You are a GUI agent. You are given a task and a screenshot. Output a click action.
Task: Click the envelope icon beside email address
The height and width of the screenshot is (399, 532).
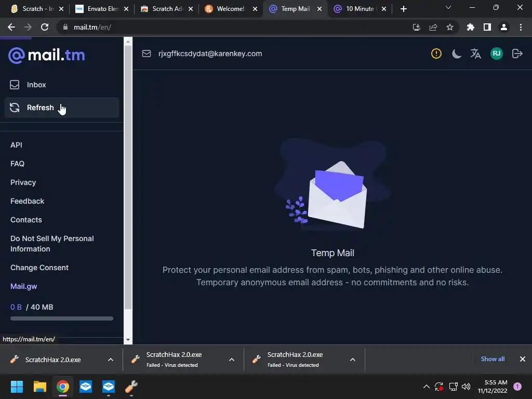click(x=146, y=54)
